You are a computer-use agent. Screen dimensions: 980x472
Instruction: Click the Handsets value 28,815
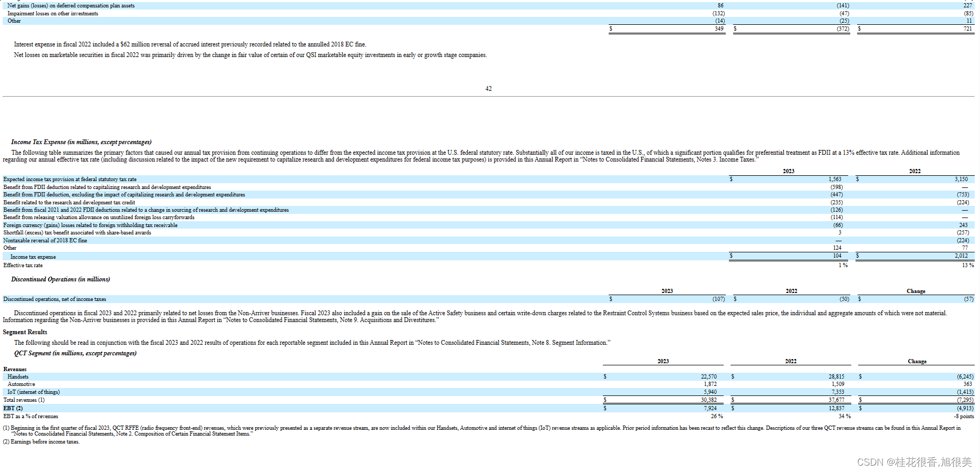836,377
